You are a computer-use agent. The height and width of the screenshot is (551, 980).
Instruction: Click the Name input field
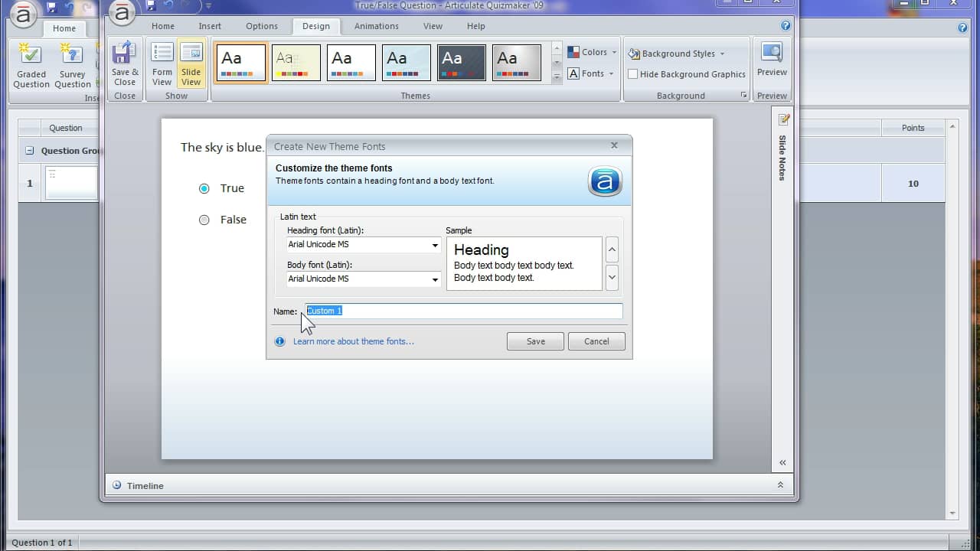coord(464,311)
